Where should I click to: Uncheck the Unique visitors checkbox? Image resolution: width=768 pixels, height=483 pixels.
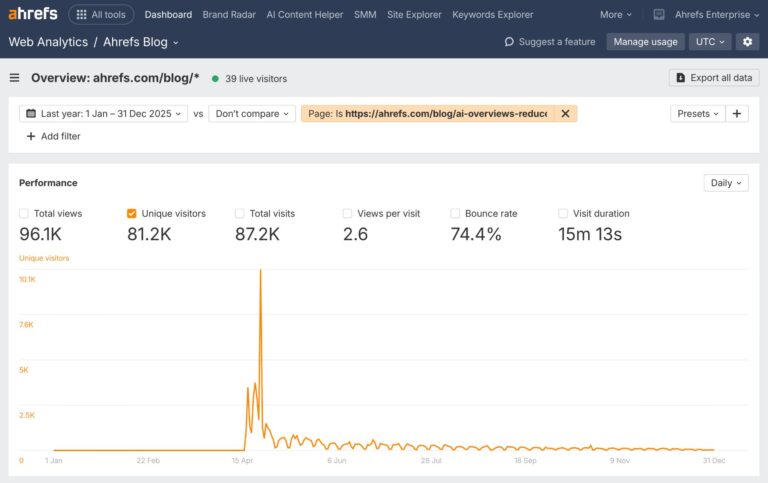(x=132, y=213)
